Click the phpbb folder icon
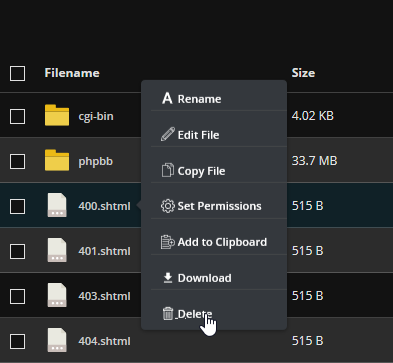Viewport: 393px width, 363px height. pos(57,160)
